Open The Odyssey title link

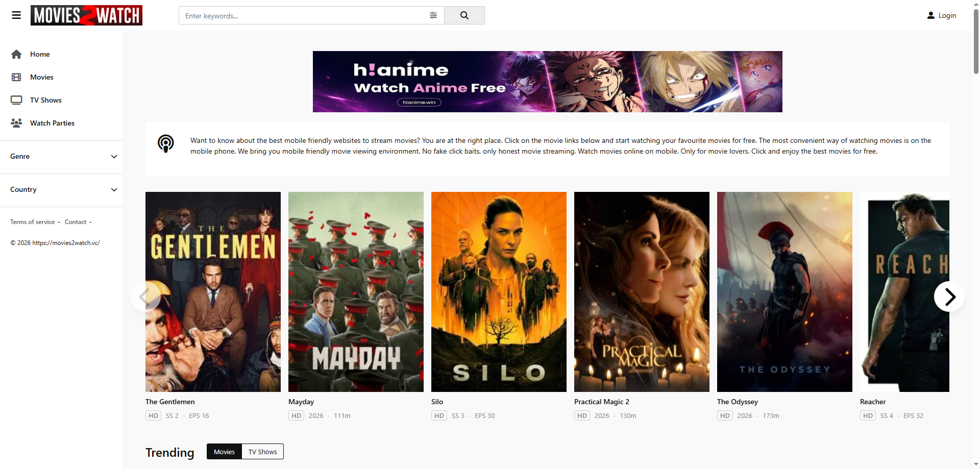[738, 402]
